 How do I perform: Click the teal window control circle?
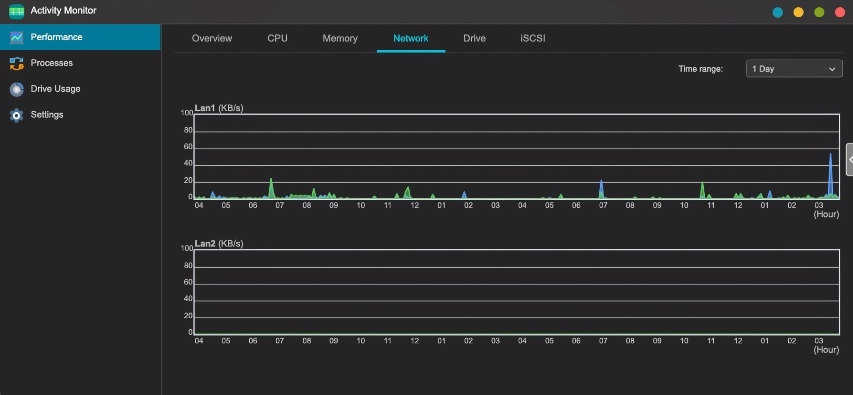(x=777, y=12)
